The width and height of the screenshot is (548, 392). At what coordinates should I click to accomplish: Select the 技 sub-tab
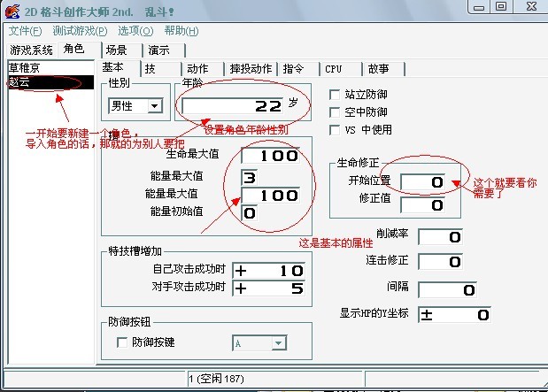point(161,69)
